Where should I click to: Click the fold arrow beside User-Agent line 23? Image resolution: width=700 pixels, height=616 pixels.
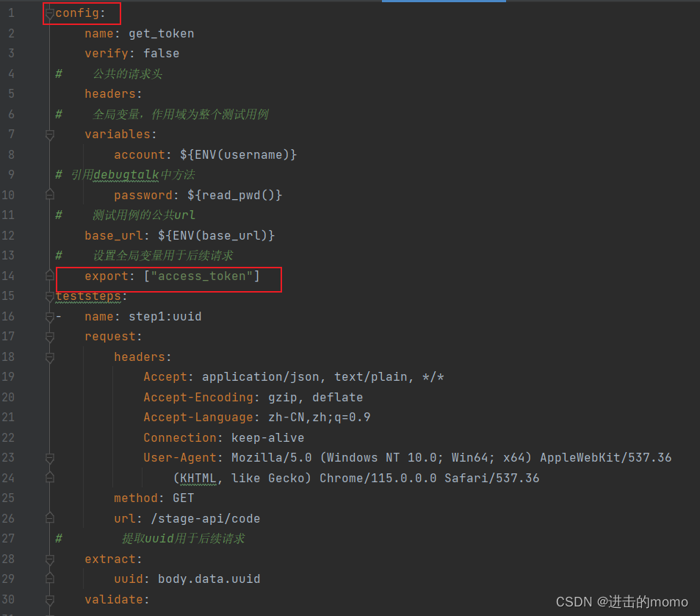pyautogui.click(x=48, y=457)
